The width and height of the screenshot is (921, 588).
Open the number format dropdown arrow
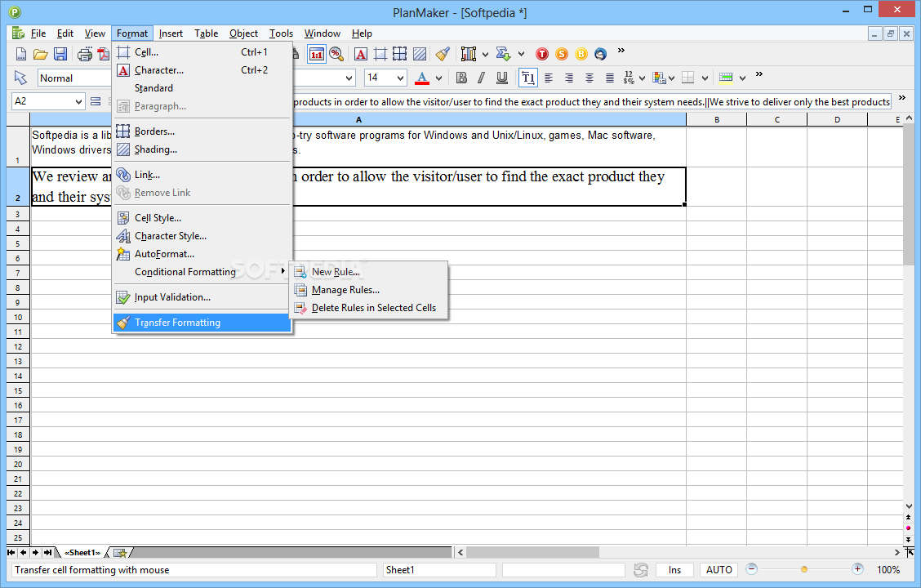pyautogui.click(x=642, y=78)
